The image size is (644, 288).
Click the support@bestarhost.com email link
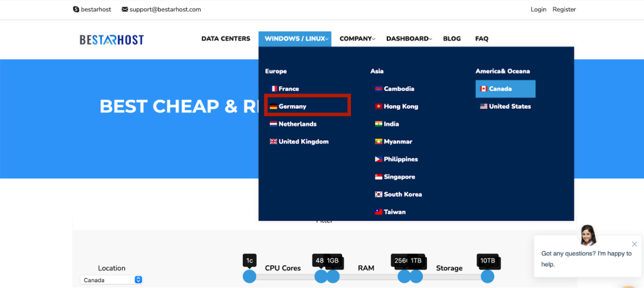point(165,9)
